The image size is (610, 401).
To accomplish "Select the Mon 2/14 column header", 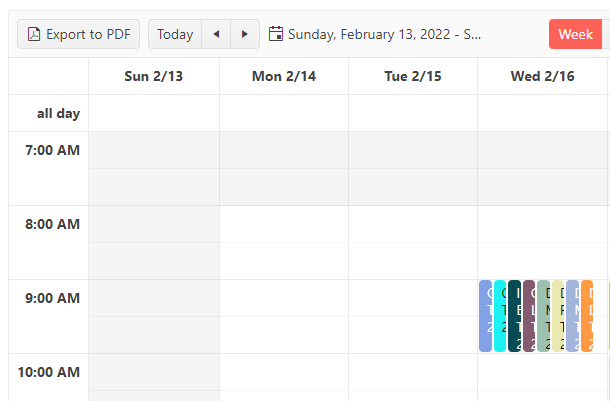I will [284, 76].
